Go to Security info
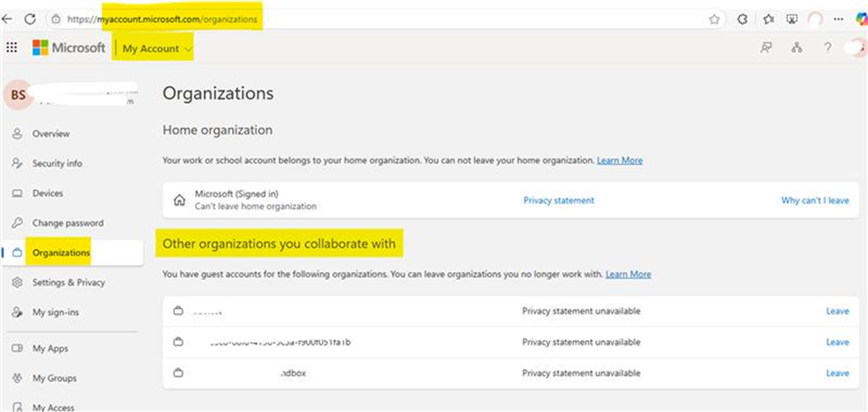The width and height of the screenshot is (868, 412). [57, 164]
